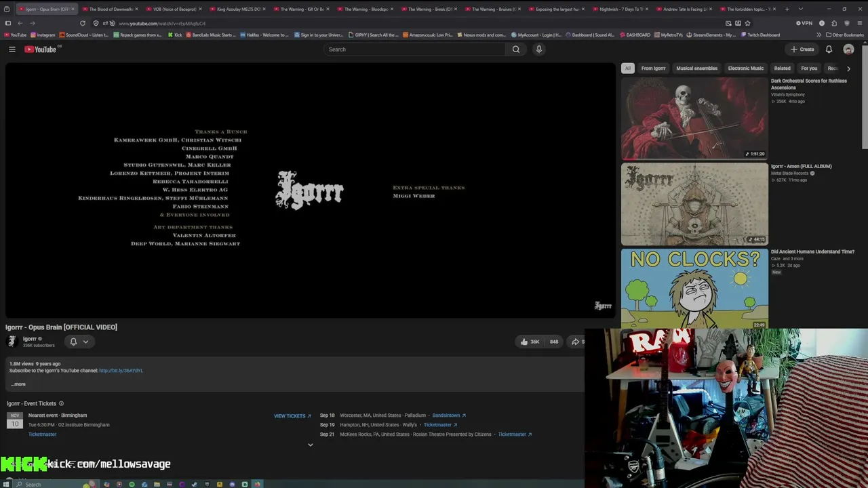The image size is (868, 488).
Task: Open the bit.ly link in description
Action: click(x=121, y=371)
